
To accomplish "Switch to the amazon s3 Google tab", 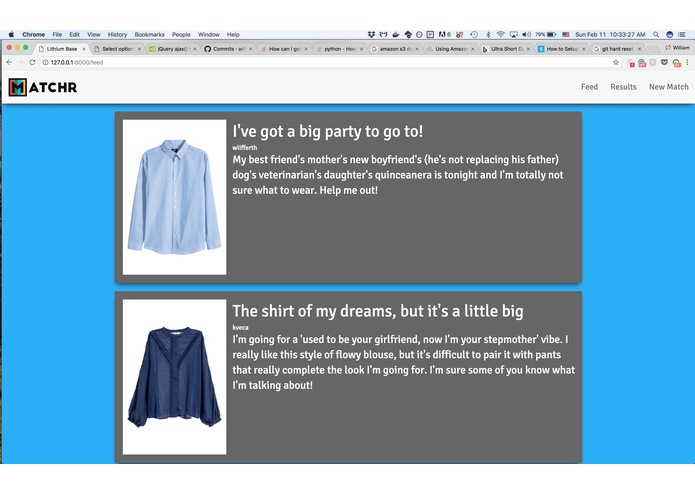I will 395,49.
